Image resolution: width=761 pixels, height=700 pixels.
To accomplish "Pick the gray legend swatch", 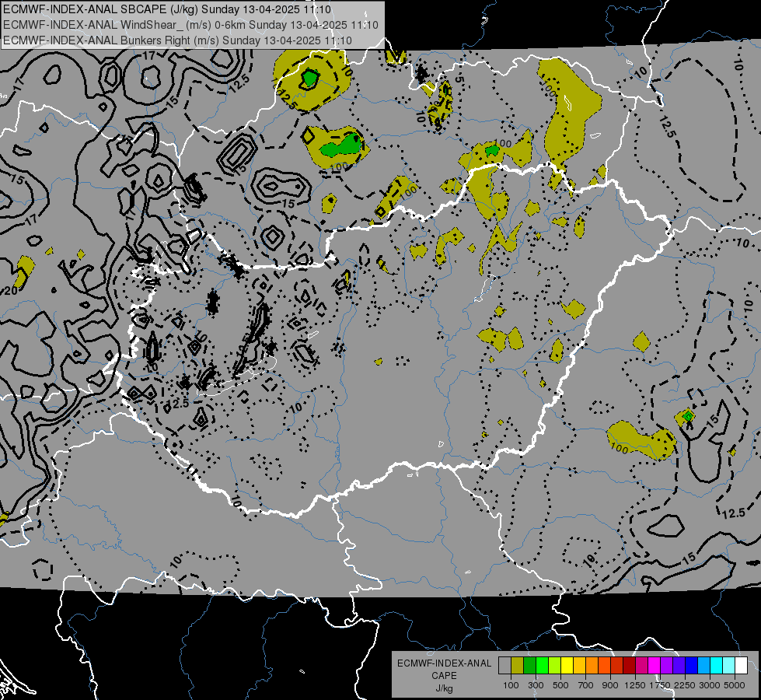I will pyautogui.click(x=504, y=666).
